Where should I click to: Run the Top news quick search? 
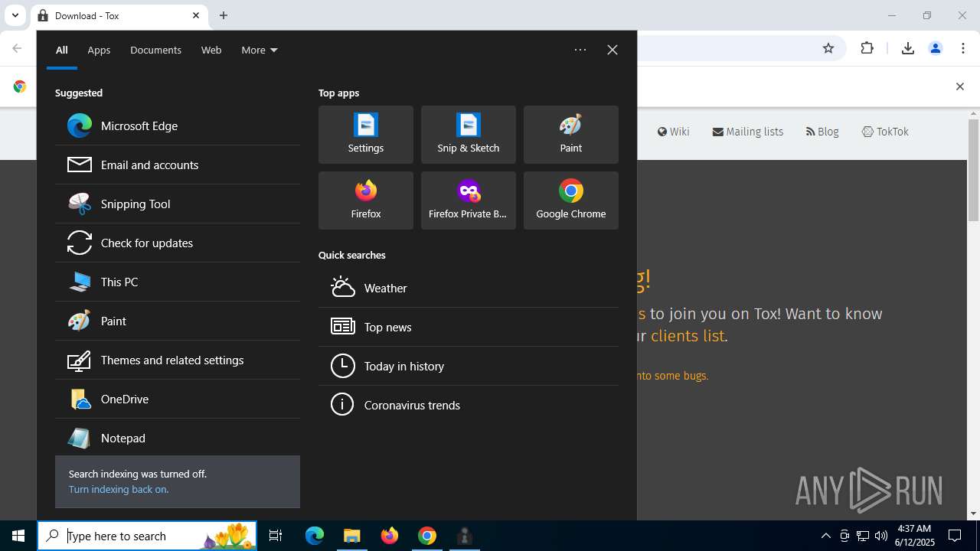pos(469,327)
